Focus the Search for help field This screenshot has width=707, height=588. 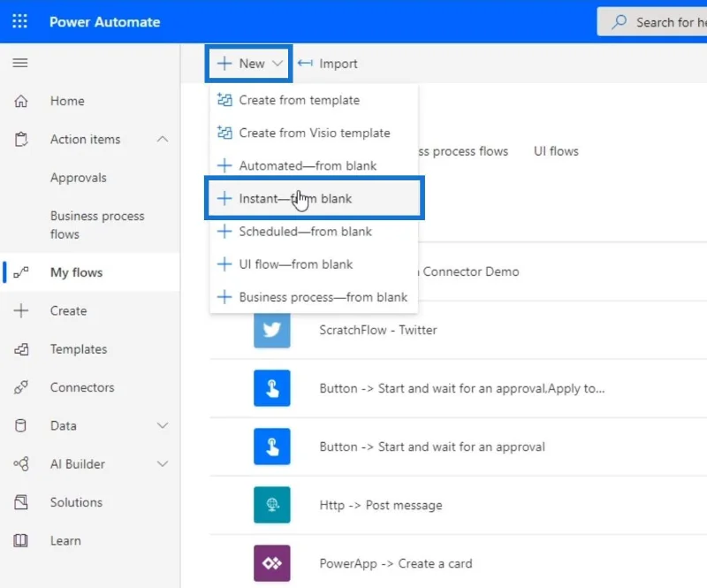pyautogui.click(x=651, y=21)
